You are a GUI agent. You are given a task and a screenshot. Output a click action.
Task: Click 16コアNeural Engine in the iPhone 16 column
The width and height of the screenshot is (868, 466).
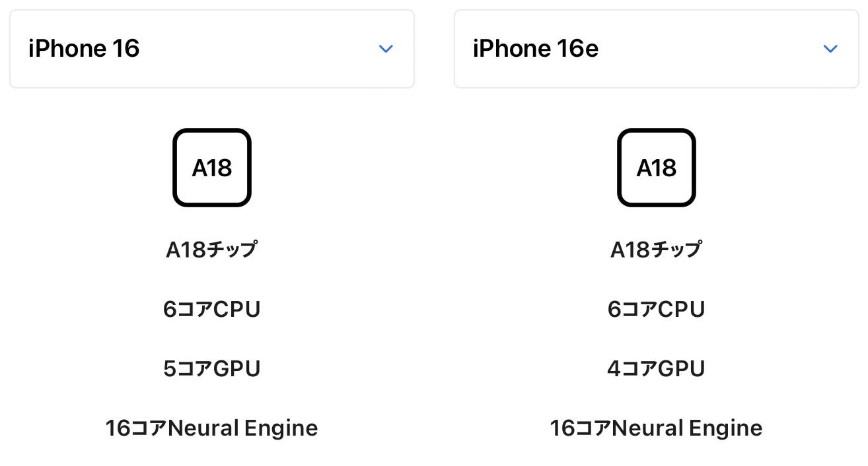(x=212, y=428)
